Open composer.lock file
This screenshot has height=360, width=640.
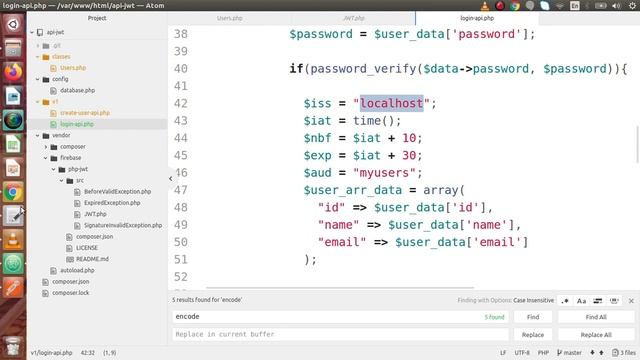[x=70, y=293]
